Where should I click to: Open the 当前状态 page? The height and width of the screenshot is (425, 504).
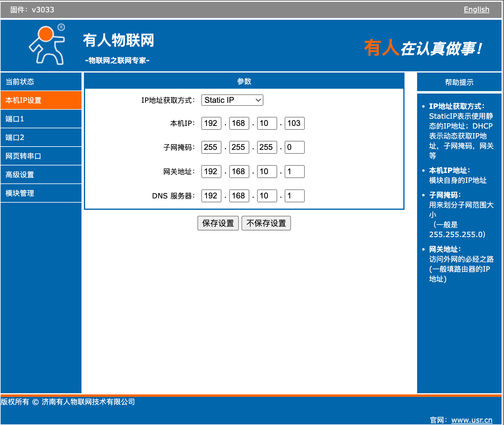pyautogui.click(x=41, y=82)
